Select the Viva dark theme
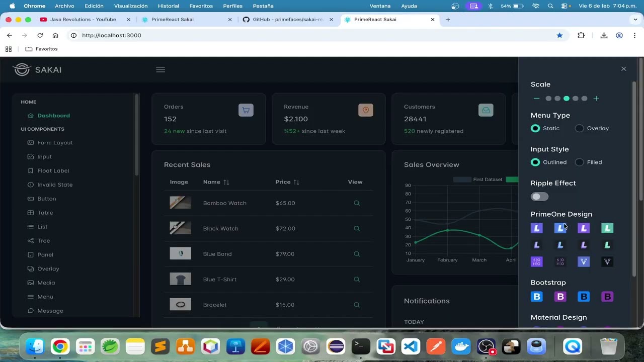The height and width of the screenshot is (362, 644). (607, 262)
